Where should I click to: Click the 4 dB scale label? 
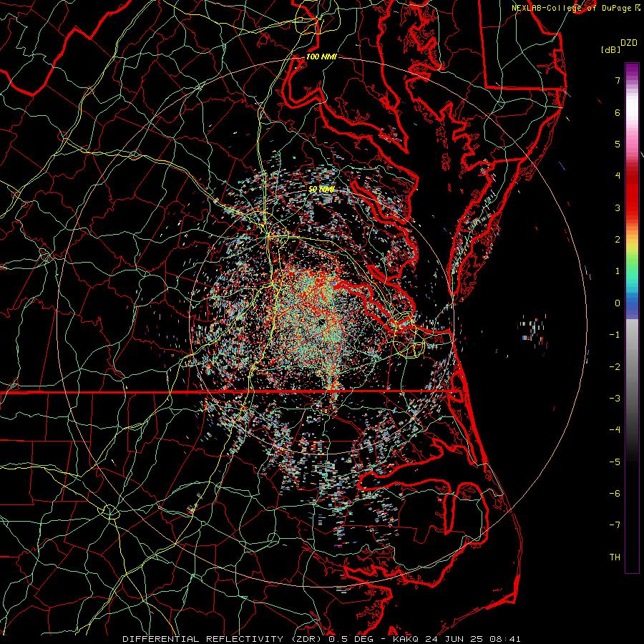pos(618,176)
